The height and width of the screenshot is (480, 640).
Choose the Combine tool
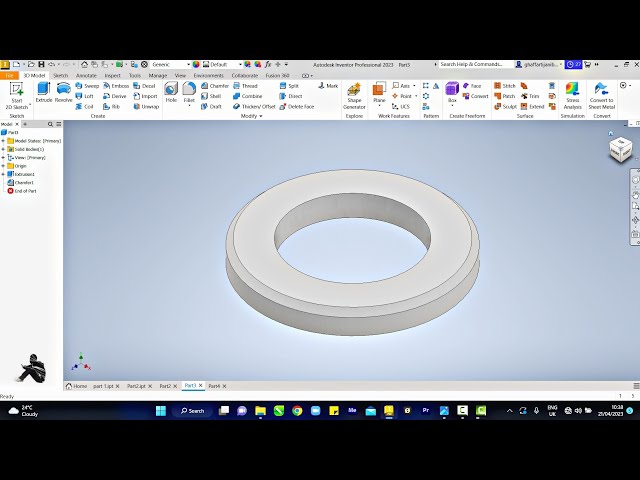pyautogui.click(x=248, y=96)
